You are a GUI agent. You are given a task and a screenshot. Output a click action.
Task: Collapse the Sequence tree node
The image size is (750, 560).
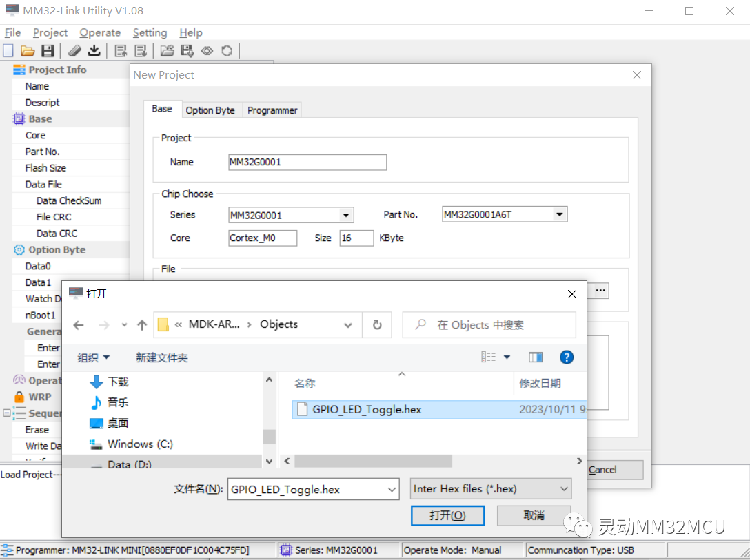(6, 413)
